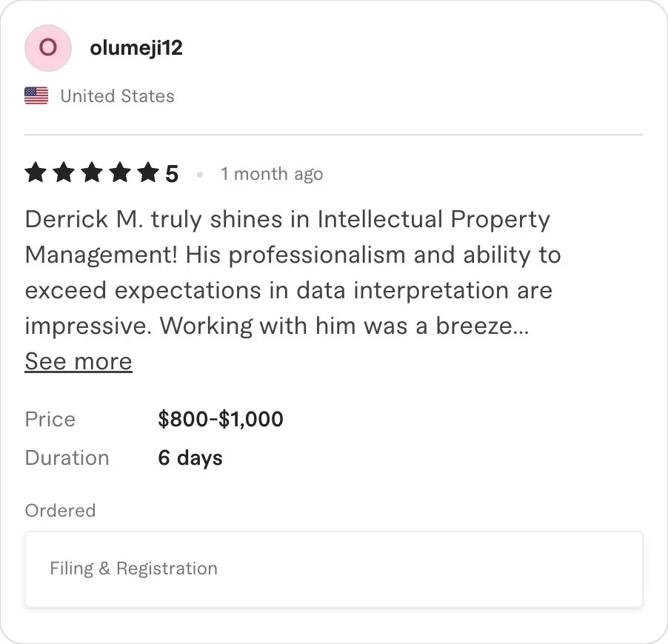Click the 'Ordered' section heading
Image resolution: width=668 pixels, height=644 pixels.
pyautogui.click(x=60, y=511)
